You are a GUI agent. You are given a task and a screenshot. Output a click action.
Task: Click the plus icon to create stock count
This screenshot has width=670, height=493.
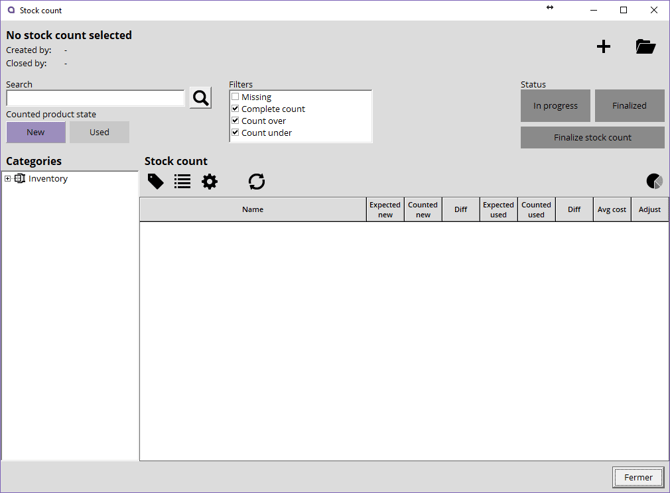pyautogui.click(x=603, y=47)
